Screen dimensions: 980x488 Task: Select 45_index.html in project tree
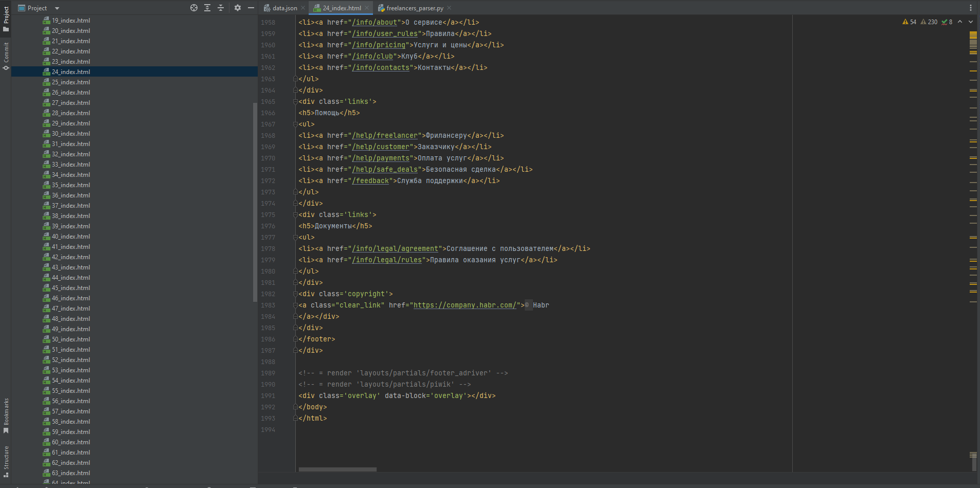click(70, 288)
